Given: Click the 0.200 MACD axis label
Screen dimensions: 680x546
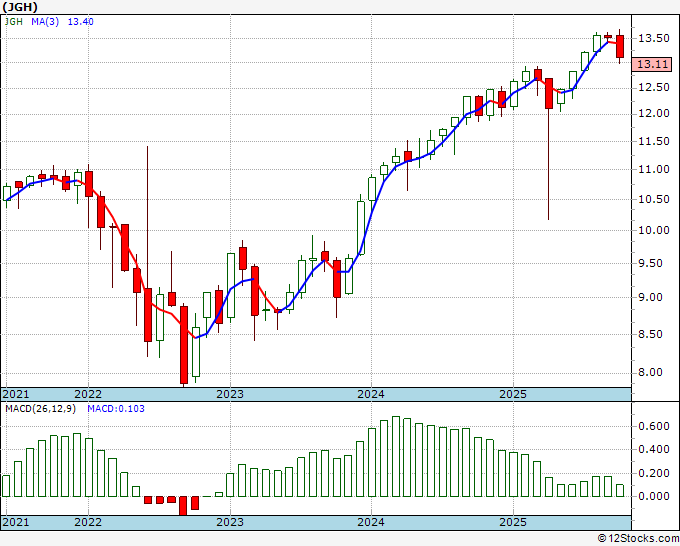Looking at the screenshot, I should [x=654, y=473].
